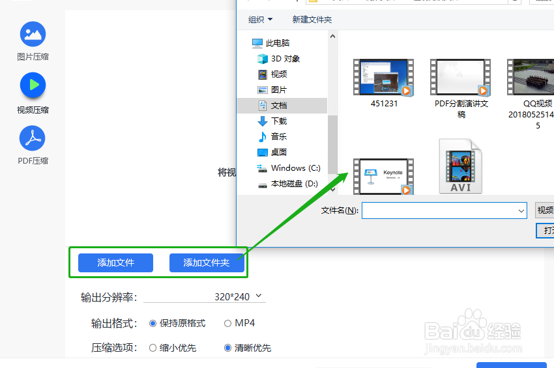This screenshot has height=368, width=554.
Task: Click the PDF分割演讲文稿 file name text
Action: (461, 109)
